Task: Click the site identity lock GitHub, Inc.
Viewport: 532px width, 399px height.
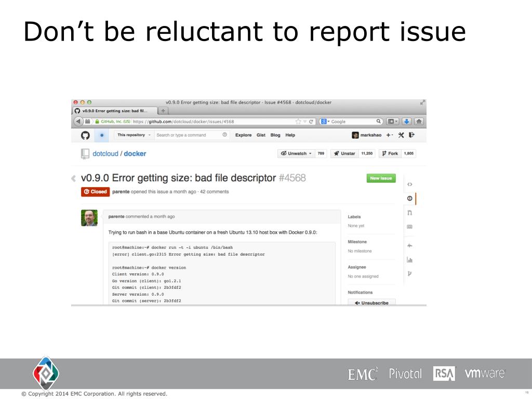Action: (x=113, y=122)
